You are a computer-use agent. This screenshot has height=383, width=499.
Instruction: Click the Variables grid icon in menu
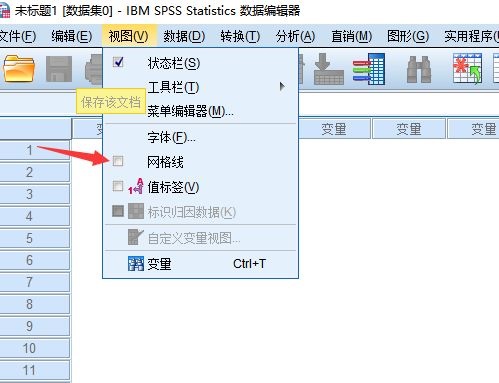[x=136, y=263]
